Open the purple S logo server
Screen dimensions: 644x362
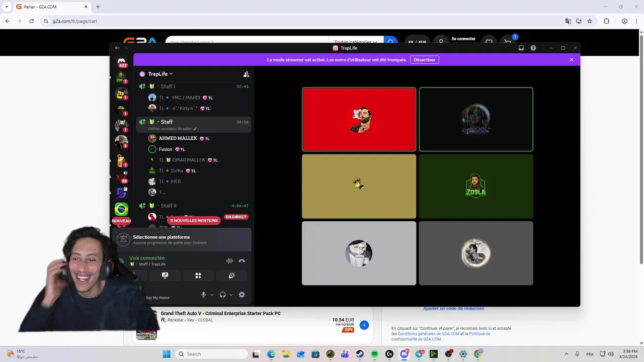point(121,193)
